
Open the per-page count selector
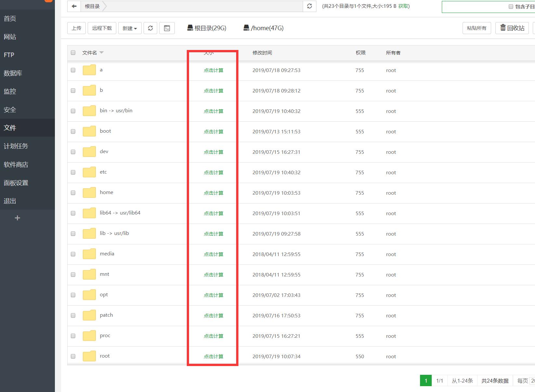coord(532,381)
